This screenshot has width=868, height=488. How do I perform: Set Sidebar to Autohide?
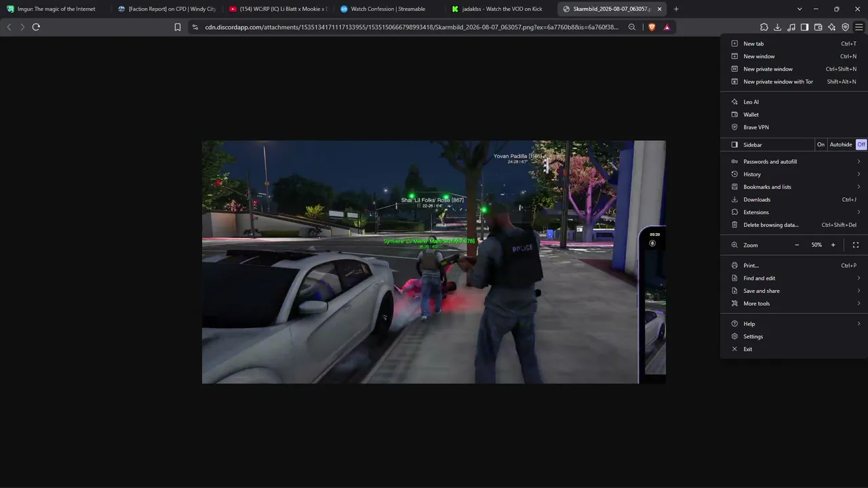841,144
